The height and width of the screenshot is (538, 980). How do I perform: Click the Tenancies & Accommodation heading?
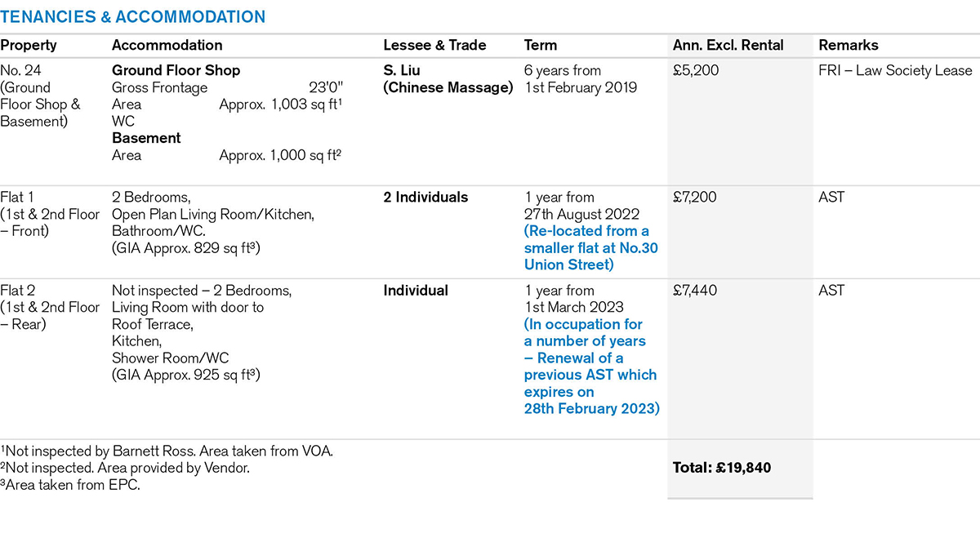pyautogui.click(x=133, y=16)
